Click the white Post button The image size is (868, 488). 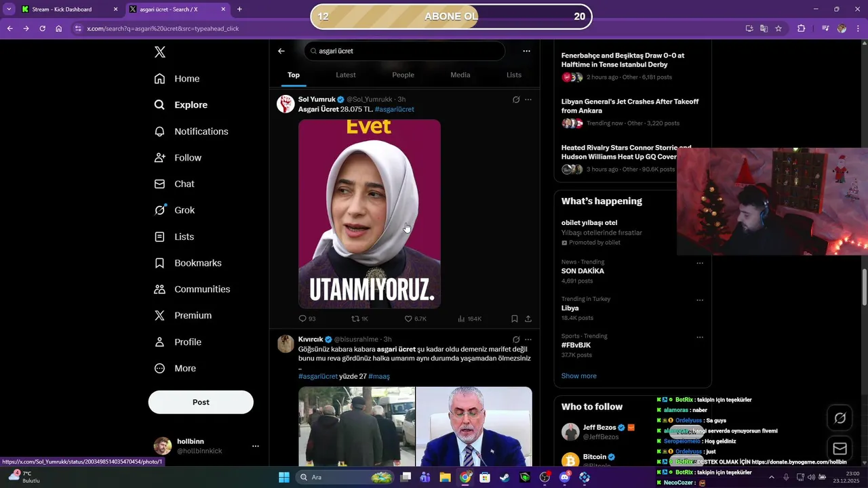pos(201,402)
